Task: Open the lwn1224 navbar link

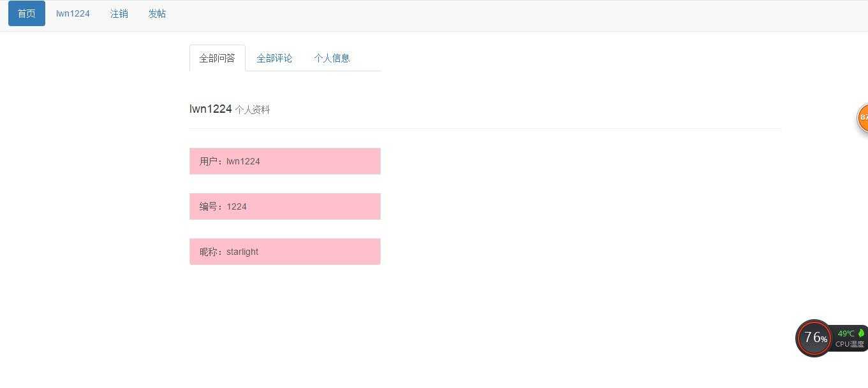Action: (73, 13)
